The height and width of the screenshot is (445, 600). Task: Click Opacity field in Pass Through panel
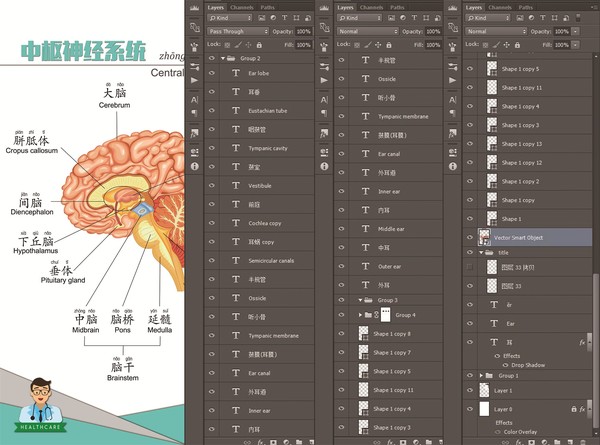click(x=303, y=31)
